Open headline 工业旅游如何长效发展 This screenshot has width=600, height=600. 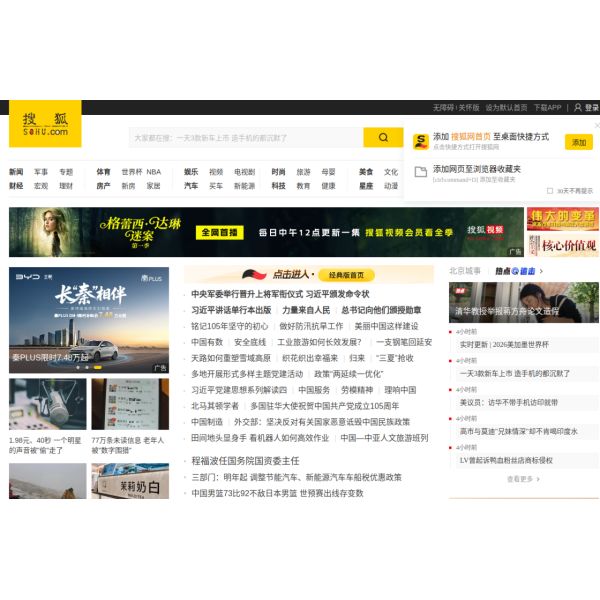pos(320,342)
